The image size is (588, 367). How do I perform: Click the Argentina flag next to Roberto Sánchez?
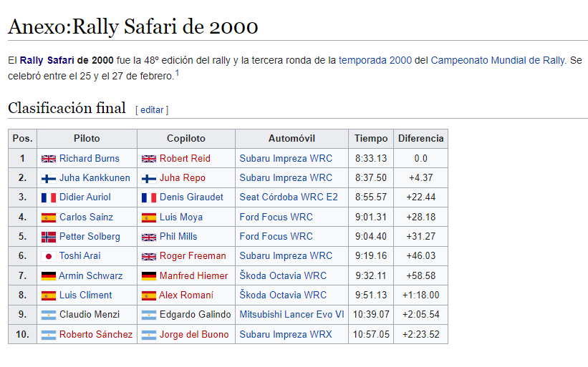[x=49, y=335]
